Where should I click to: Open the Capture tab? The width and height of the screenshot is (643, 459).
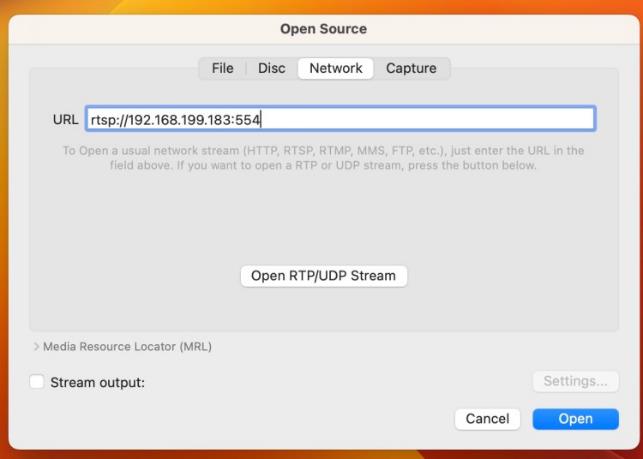pyautogui.click(x=411, y=68)
